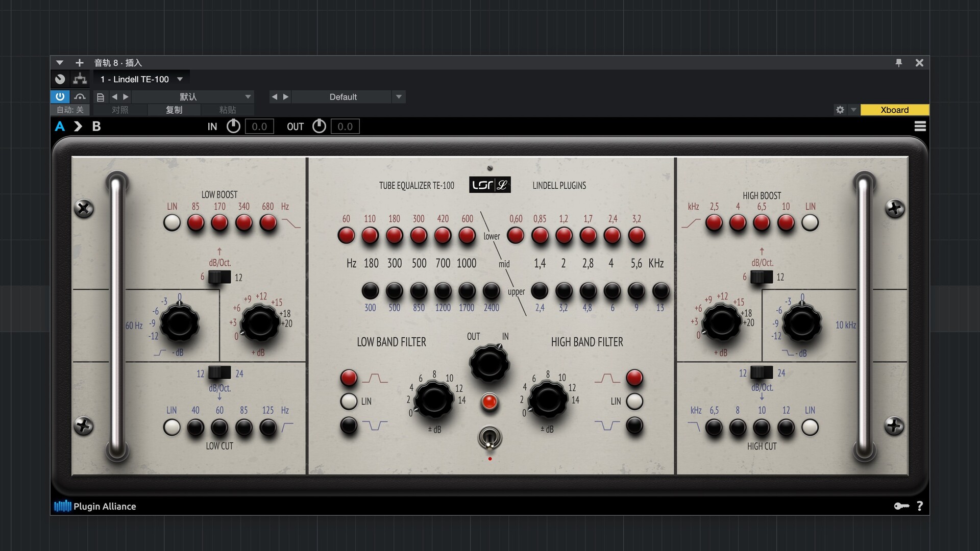Click the IN gain value field
The image size is (980, 551).
tap(259, 127)
